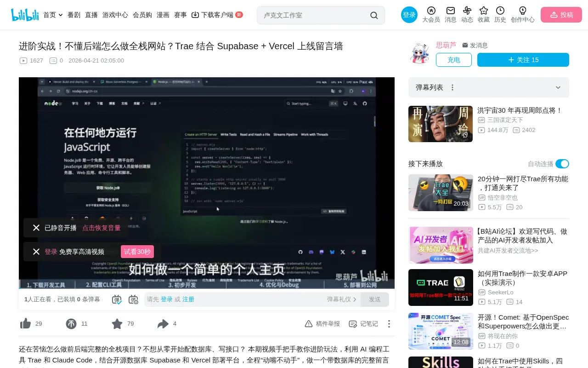Image resolution: width=588 pixels, height=368 pixels.
Task: Toggle the danmaku display switch icon
Action: (x=117, y=299)
